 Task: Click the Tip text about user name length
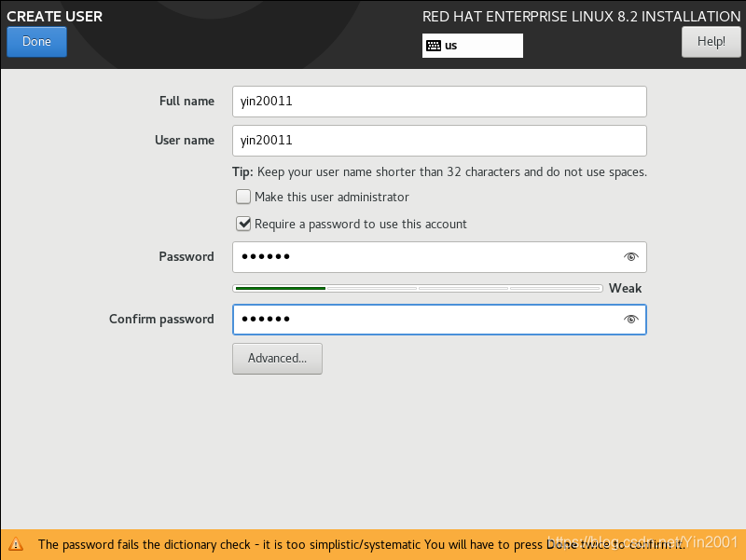(x=439, y=171)
